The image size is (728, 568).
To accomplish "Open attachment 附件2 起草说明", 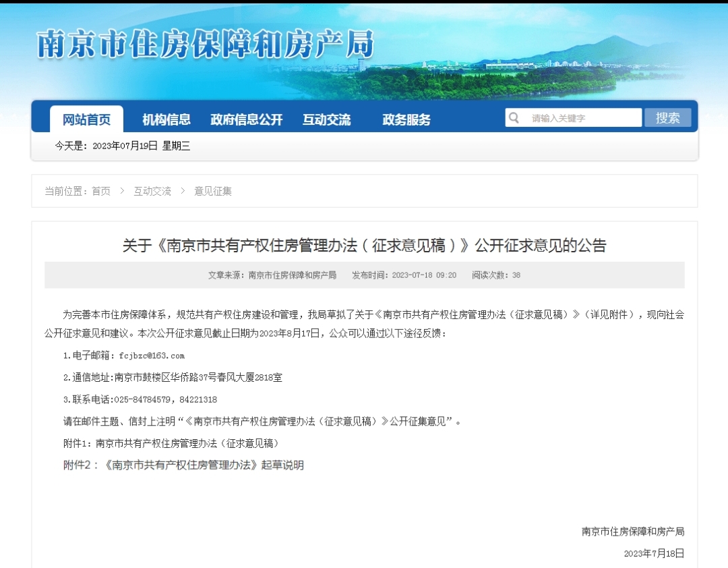I will (x=183, y=465).
